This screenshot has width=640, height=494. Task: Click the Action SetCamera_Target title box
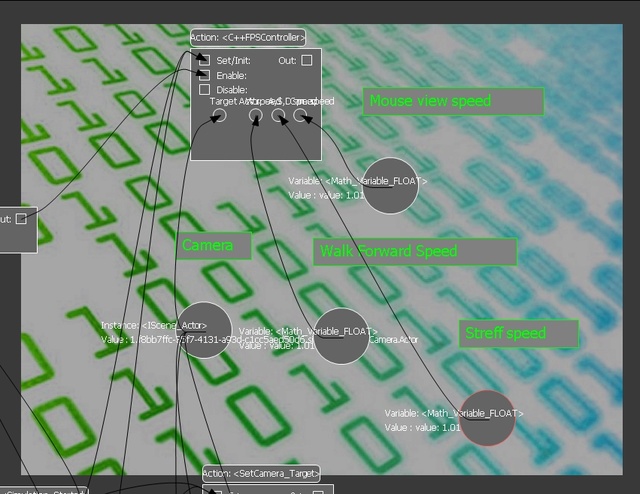261,474
